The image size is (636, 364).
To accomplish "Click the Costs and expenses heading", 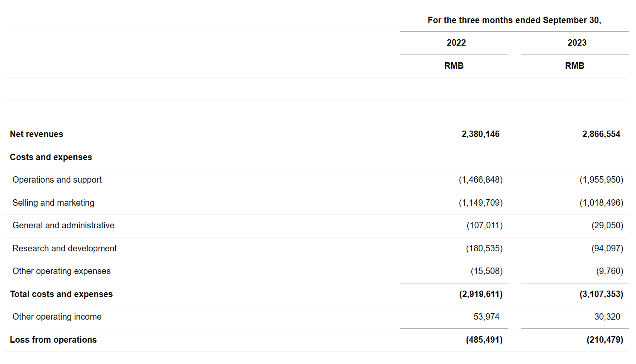I will 51,157.
